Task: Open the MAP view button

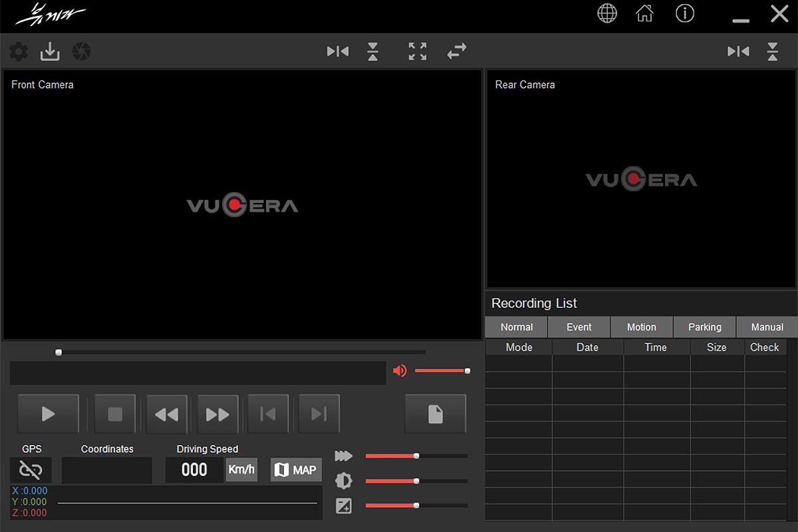Action: [296, 469]
